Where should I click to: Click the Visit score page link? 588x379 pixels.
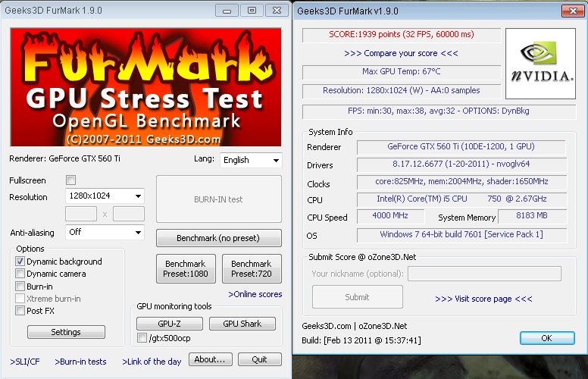pos(483,299)
